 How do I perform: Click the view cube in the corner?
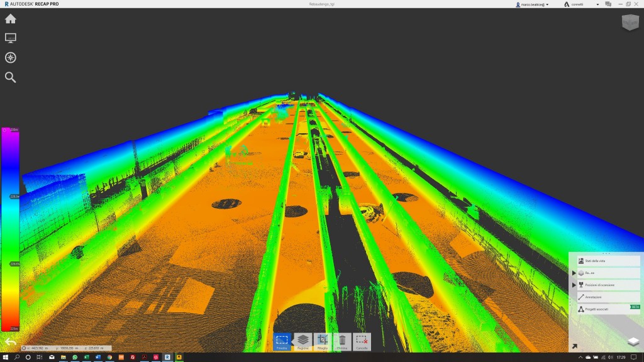629,23
